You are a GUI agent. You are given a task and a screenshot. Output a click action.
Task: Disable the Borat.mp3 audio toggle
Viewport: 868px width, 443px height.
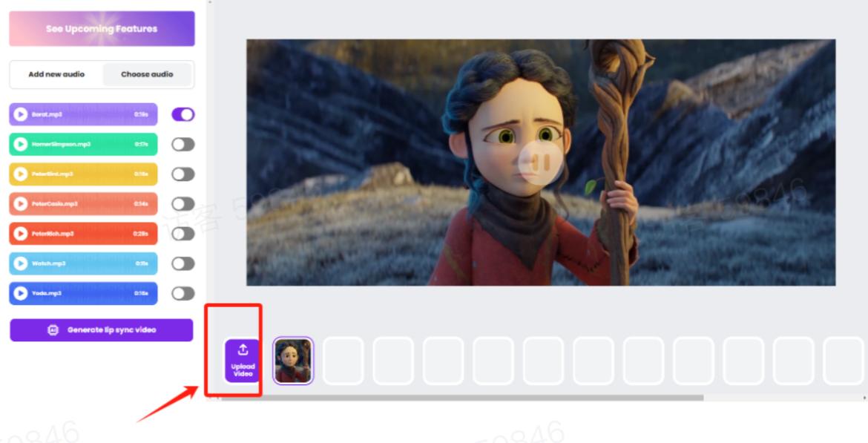tap(183, 114)
